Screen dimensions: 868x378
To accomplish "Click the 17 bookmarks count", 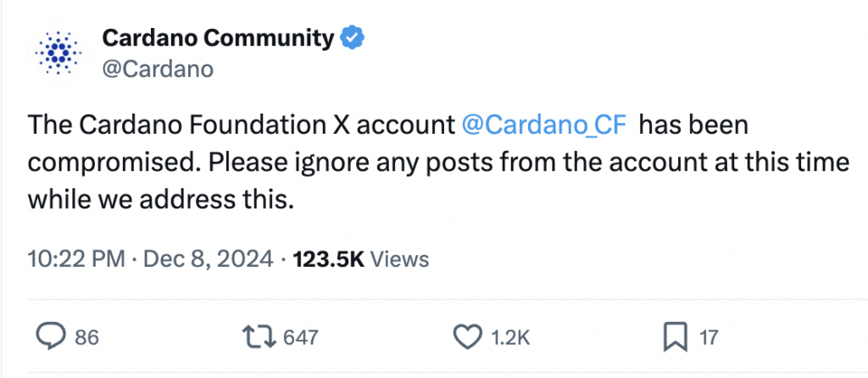I will coord(709,337).
